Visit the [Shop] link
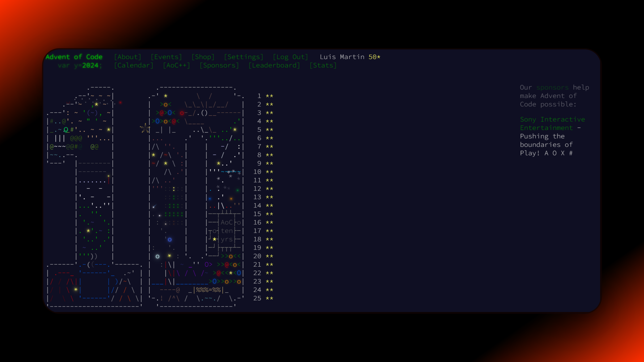 (x=203, y=57)
